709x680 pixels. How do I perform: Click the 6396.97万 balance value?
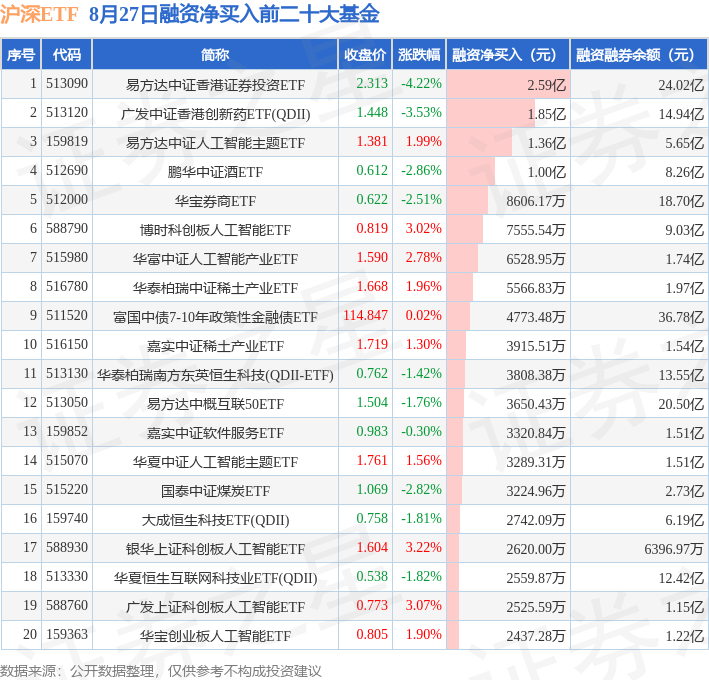tap(674, 548)
